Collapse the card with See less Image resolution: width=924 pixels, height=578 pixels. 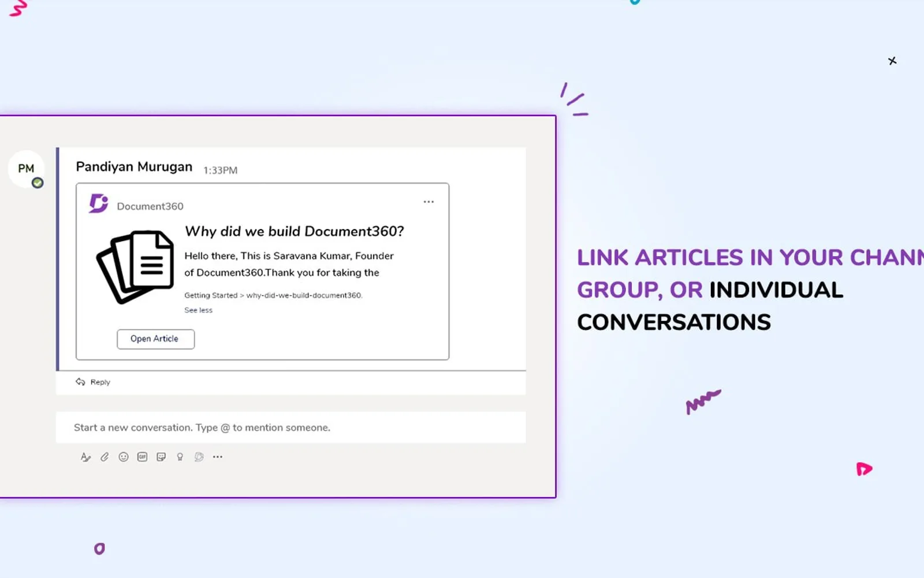198,310
